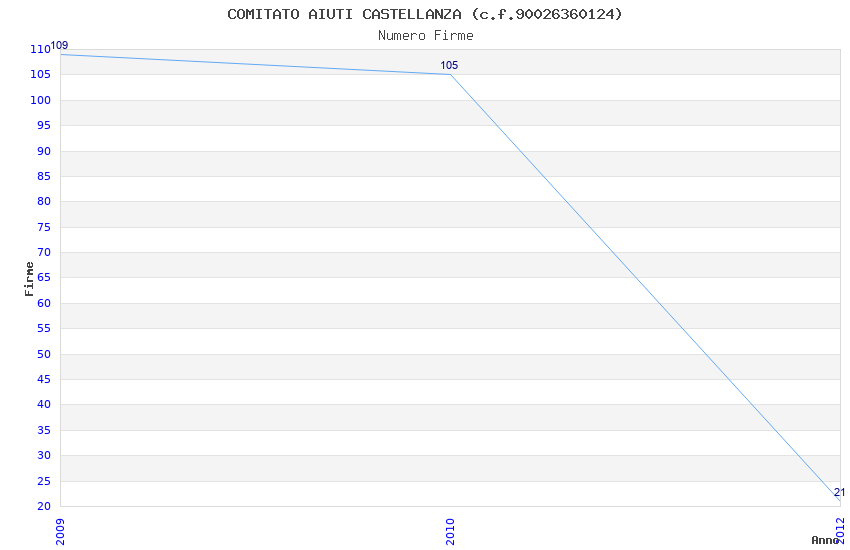Click the y-axis value 110
The image size is (850, 550).
coord(40,49)
